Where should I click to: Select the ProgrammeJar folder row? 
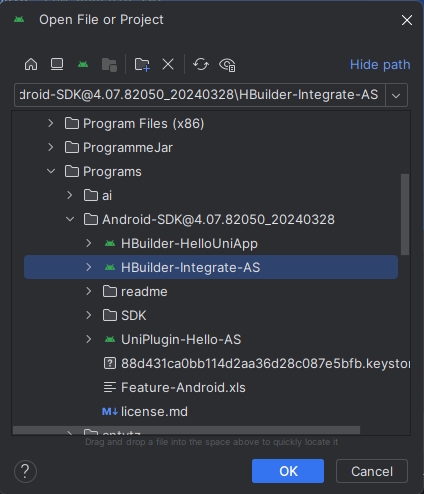pyautogui.click(x=211, y=147)
